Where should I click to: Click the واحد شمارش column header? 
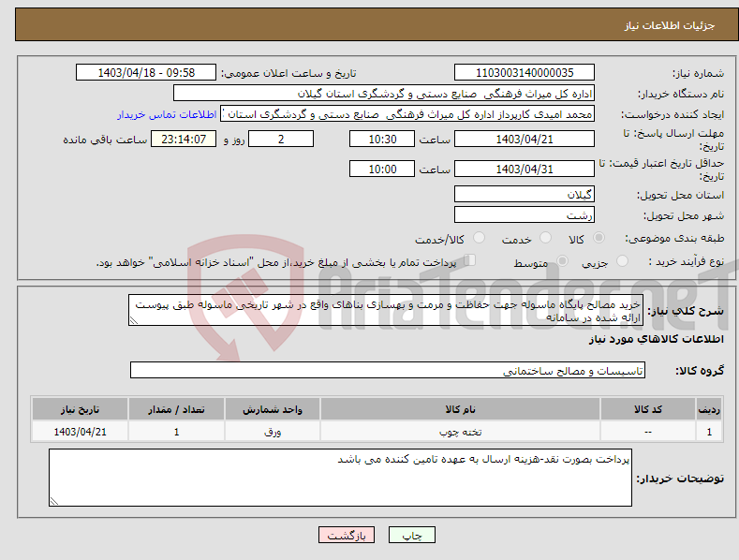273,409
